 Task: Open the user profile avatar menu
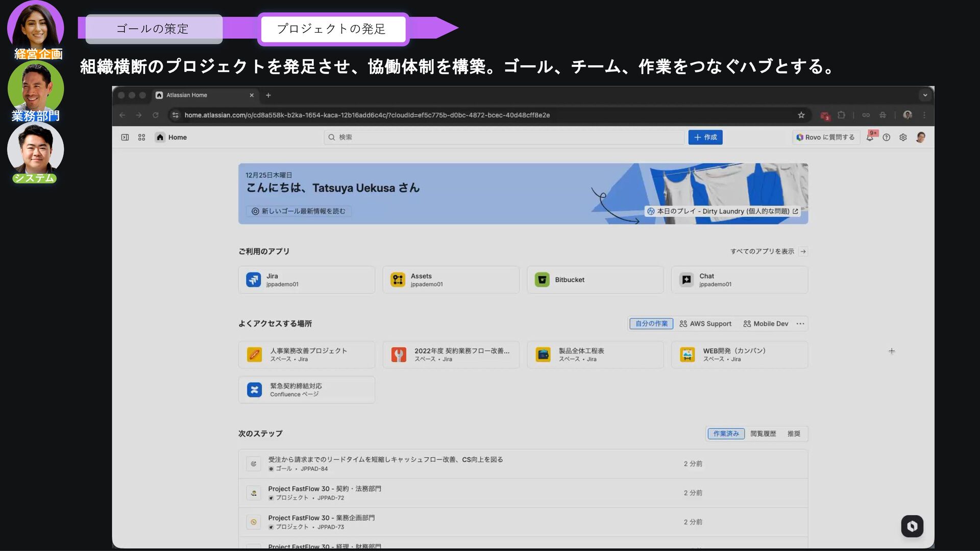(921, 137)
